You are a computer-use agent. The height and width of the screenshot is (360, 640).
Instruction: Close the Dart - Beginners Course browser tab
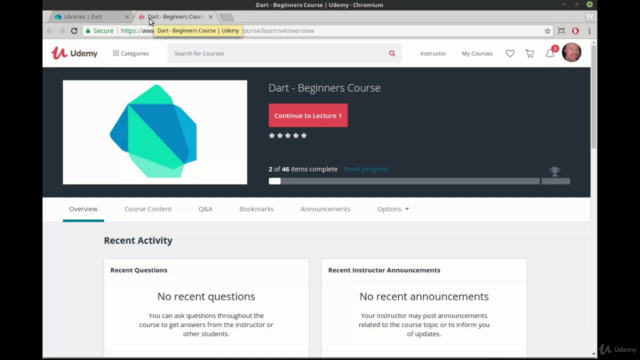[x=211, y=17]
